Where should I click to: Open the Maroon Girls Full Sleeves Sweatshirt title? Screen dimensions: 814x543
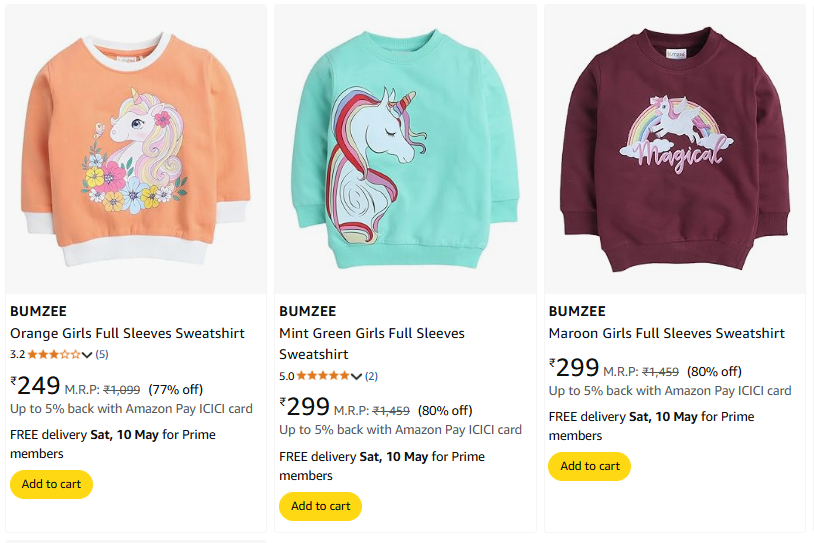[x=667, y=333]
